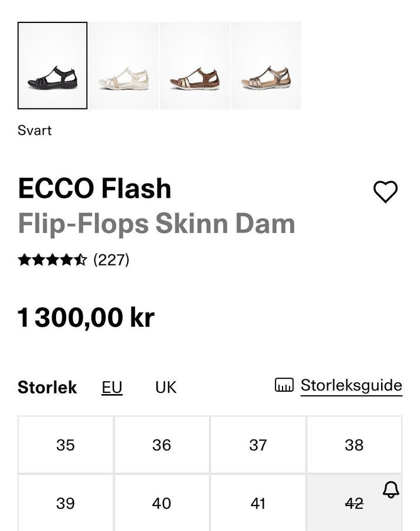View the 227 reviews count
This screenshot has width=420, height=531.
pos(111,260)
